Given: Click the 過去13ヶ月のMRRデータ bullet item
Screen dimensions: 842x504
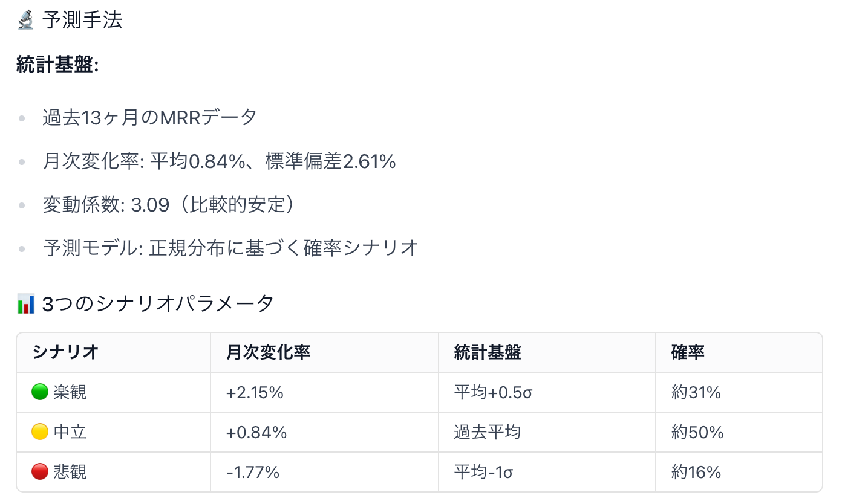Looking at the screenshot, I should [150, 117].
